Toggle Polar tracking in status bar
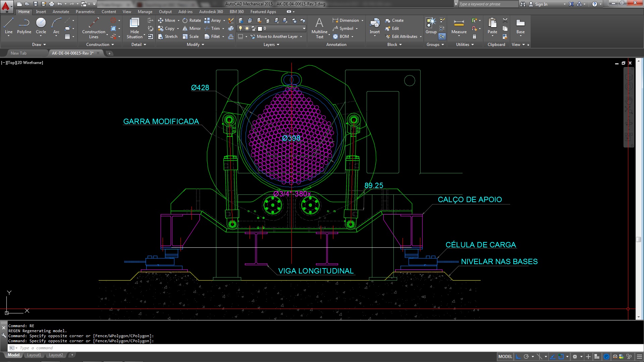This screenshot has width=644, height=362. [x=526, y=357]
